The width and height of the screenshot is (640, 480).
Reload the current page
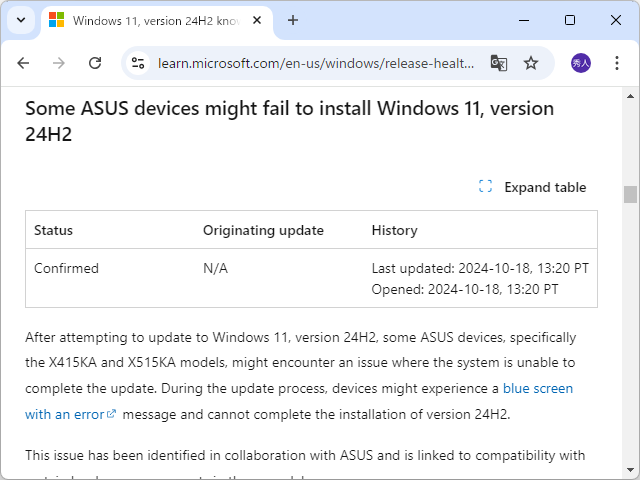(x=95, y=63)
